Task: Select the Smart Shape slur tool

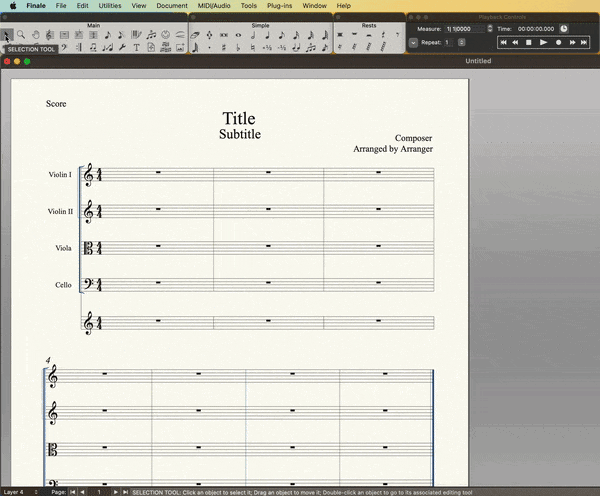Action: tap(180, 34)
